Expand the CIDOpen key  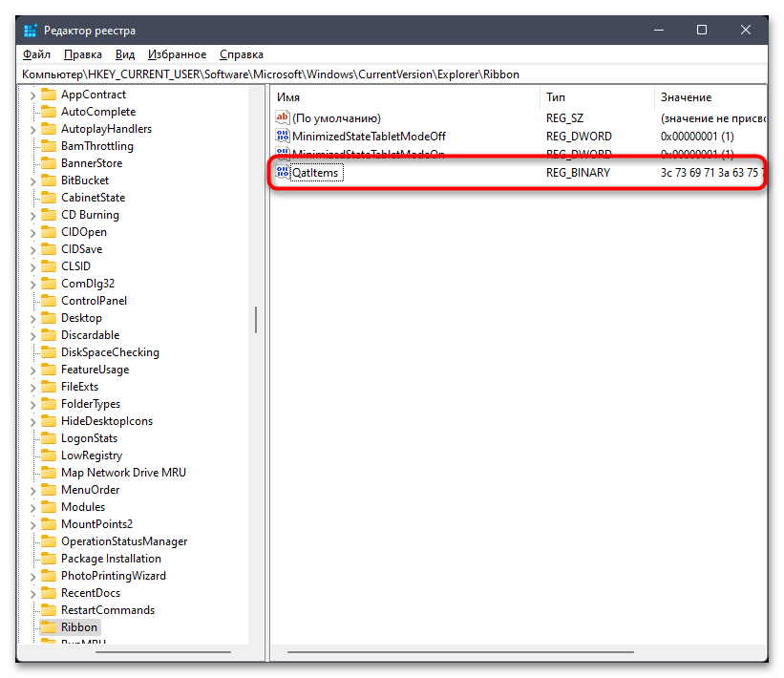(x=33, y=232)
